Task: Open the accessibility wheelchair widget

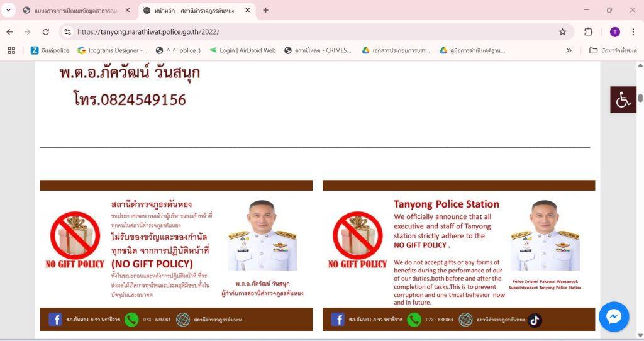Action: pos(623,99)
